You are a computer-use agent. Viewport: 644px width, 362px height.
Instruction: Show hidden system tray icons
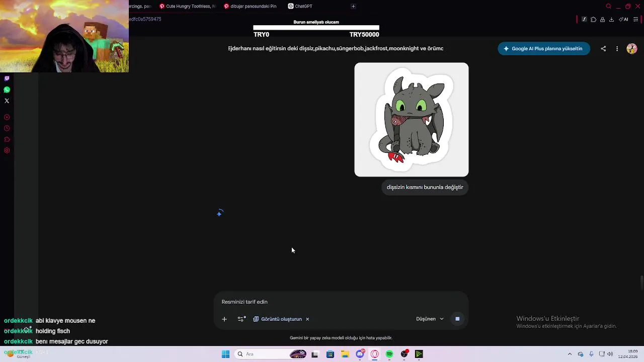coord(570,354)
